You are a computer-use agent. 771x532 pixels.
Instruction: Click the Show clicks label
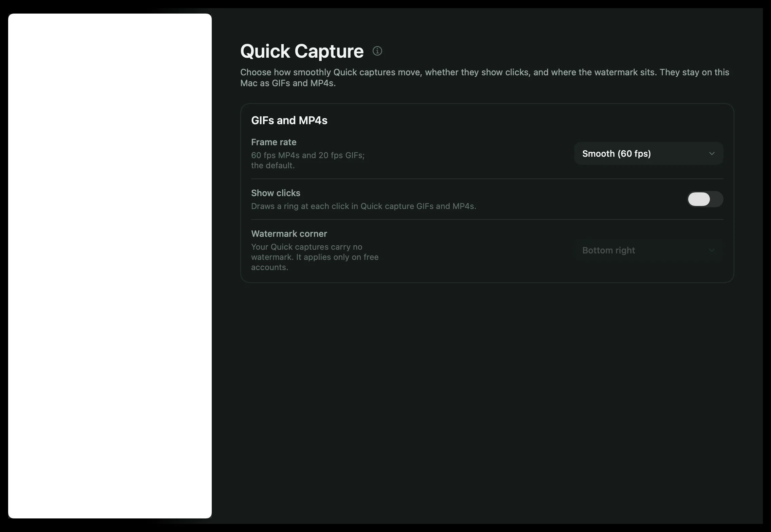point(276,193)
